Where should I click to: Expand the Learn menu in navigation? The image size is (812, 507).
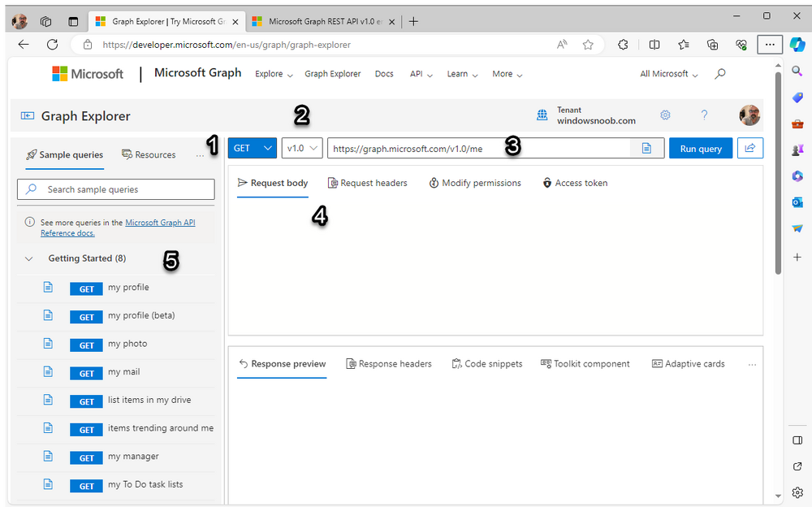click(x=463, y=74)
